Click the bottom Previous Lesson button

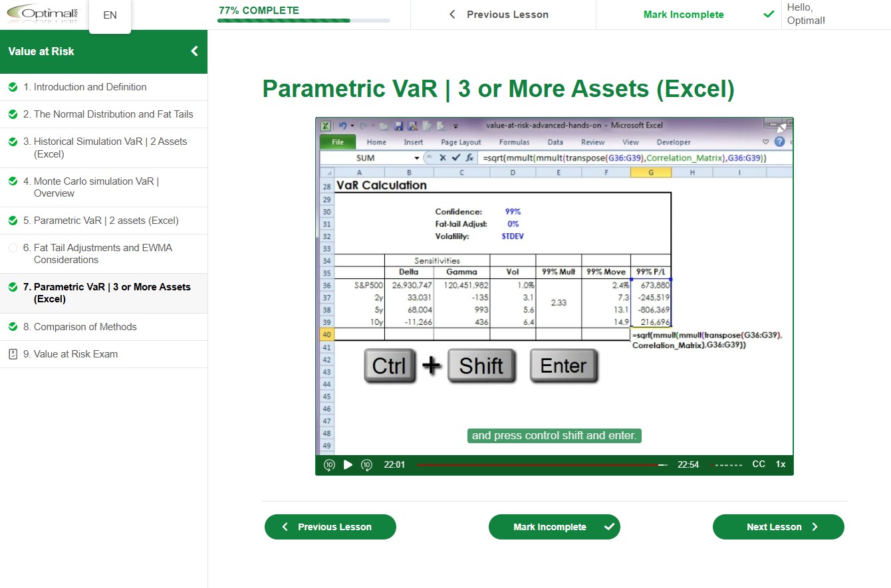pyautogui.click(x=330, y=527)
